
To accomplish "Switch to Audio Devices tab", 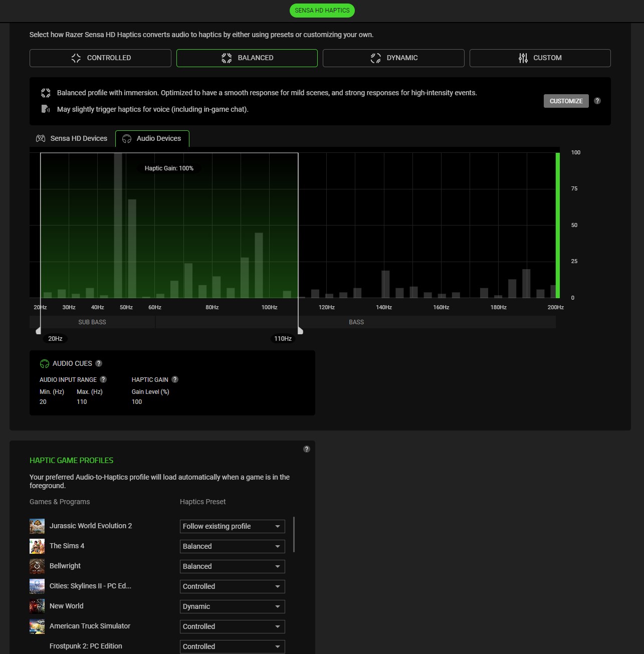I will tap(152, 138).
